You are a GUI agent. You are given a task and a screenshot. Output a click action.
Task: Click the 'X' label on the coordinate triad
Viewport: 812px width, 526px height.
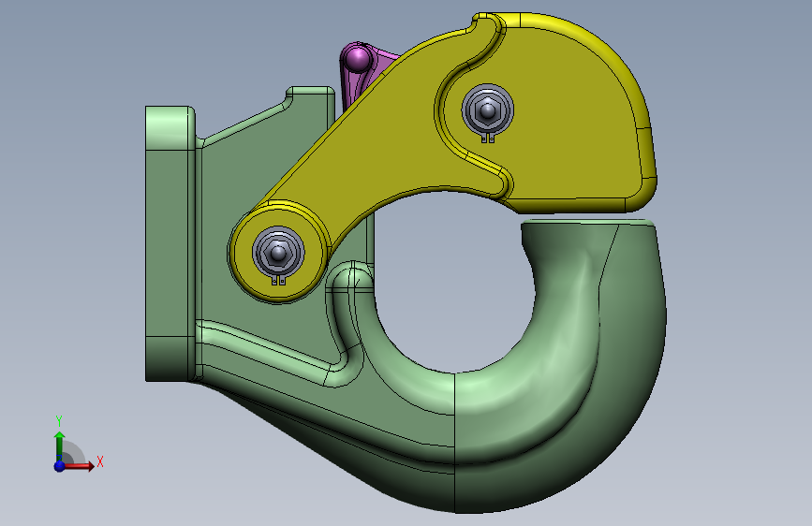coord(100,461)
